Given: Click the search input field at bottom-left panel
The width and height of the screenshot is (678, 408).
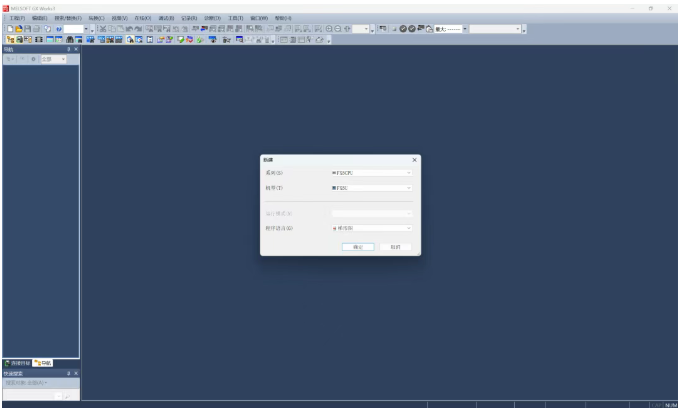Looking at the screenshot, I should (x=30, y=397).
